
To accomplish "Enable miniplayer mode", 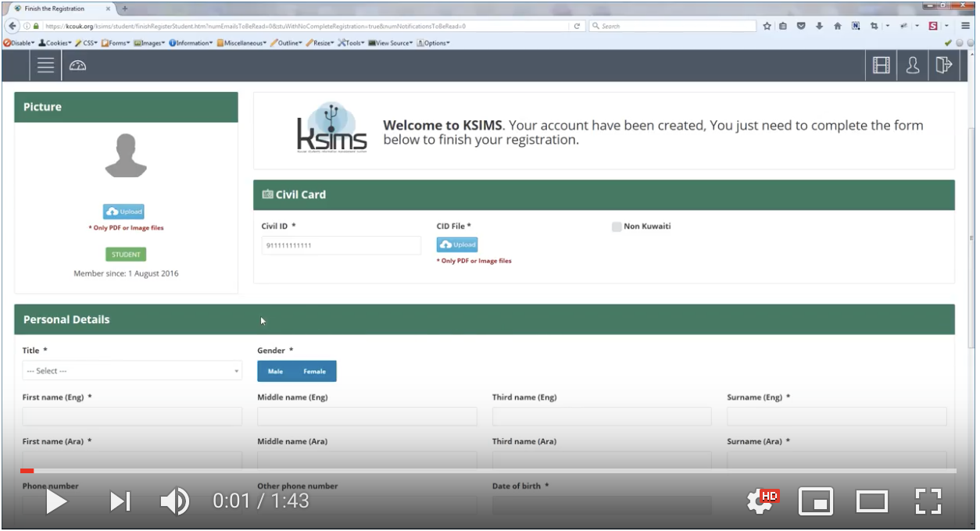I will 815,501.
